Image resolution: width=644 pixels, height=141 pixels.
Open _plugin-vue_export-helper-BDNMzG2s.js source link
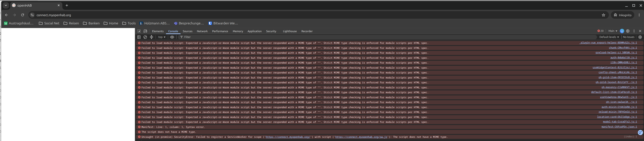[x=608, y=43]
